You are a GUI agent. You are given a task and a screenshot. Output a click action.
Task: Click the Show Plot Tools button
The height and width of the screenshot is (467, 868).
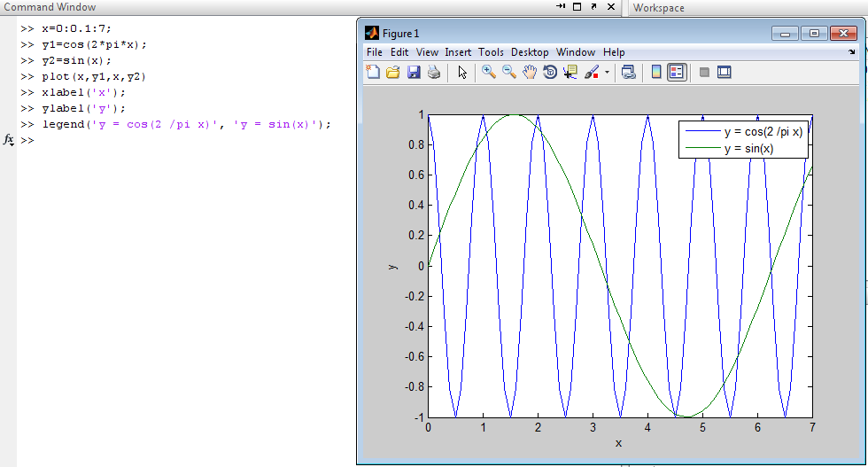point(724,73)
